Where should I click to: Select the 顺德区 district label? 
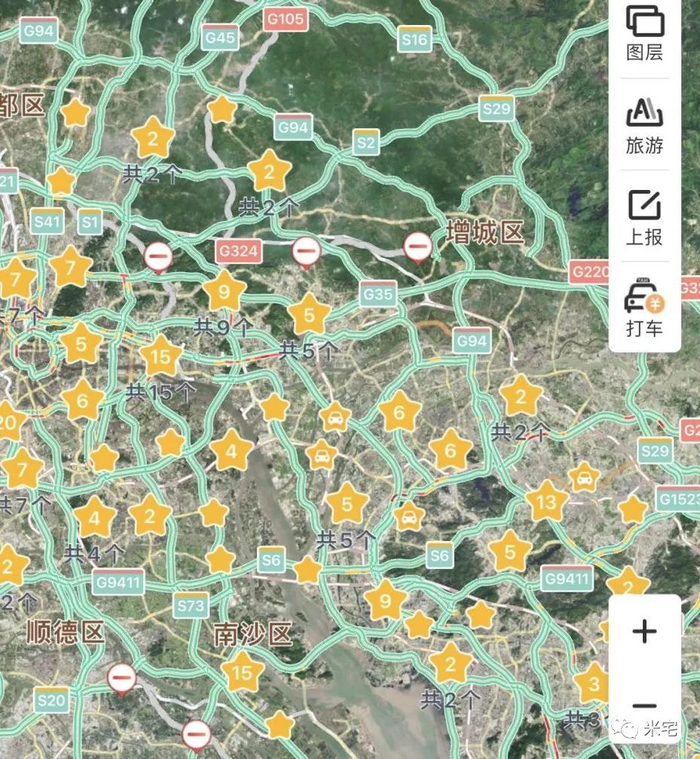[x=65, y=631]
